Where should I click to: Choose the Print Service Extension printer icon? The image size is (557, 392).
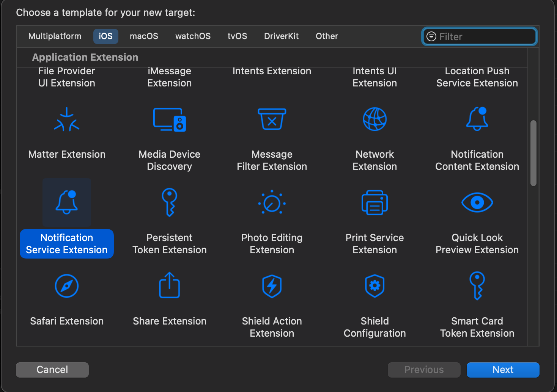click(x=375, y=202)
